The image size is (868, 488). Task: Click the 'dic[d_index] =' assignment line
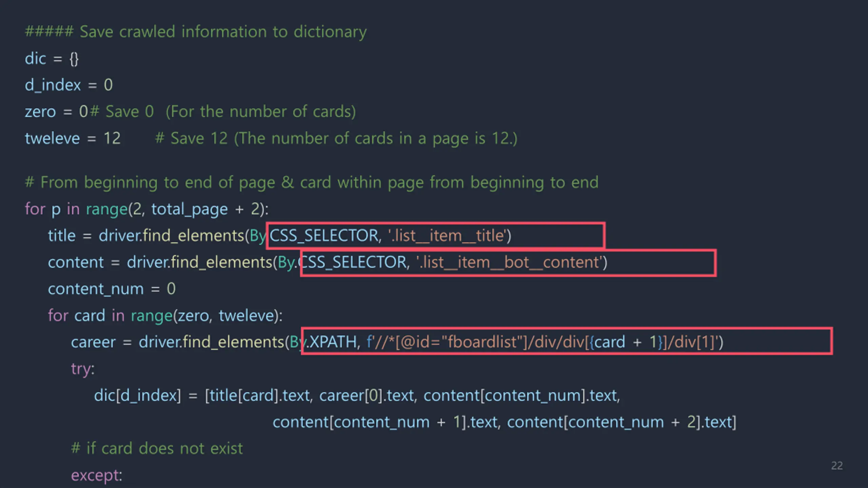(357, 396)
